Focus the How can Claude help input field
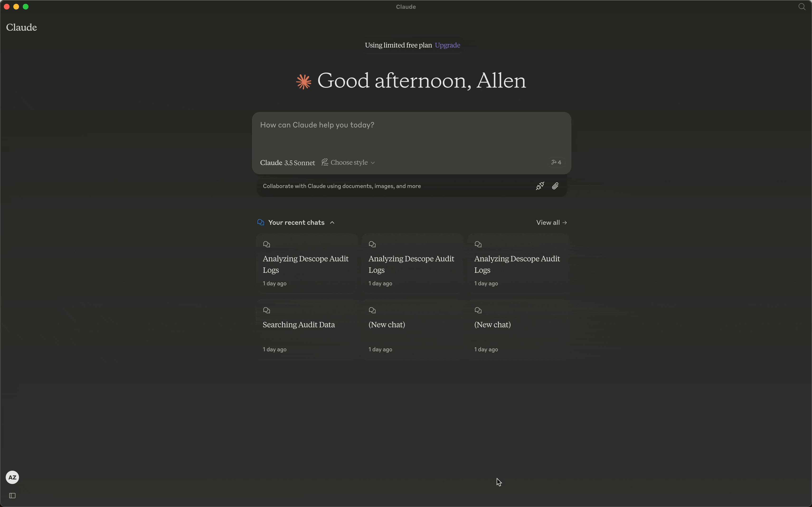This screenshot has width=812, height=507. pos(411,134)
